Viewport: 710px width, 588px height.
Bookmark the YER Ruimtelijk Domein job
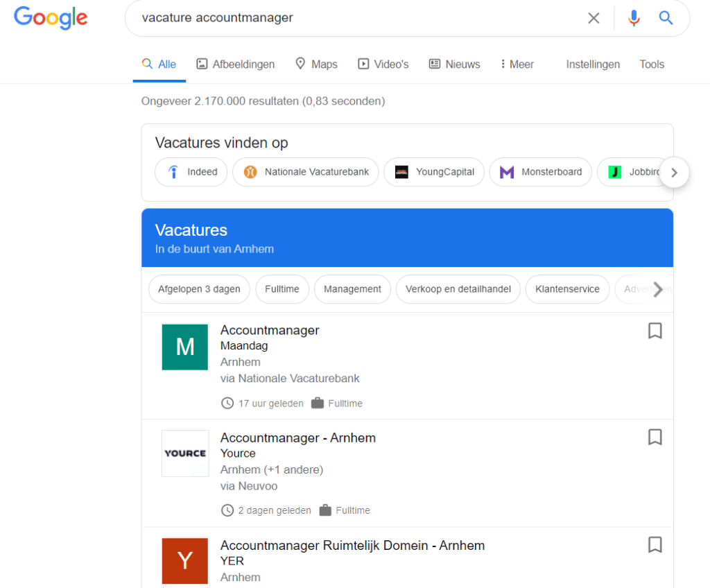coord(655,544)
